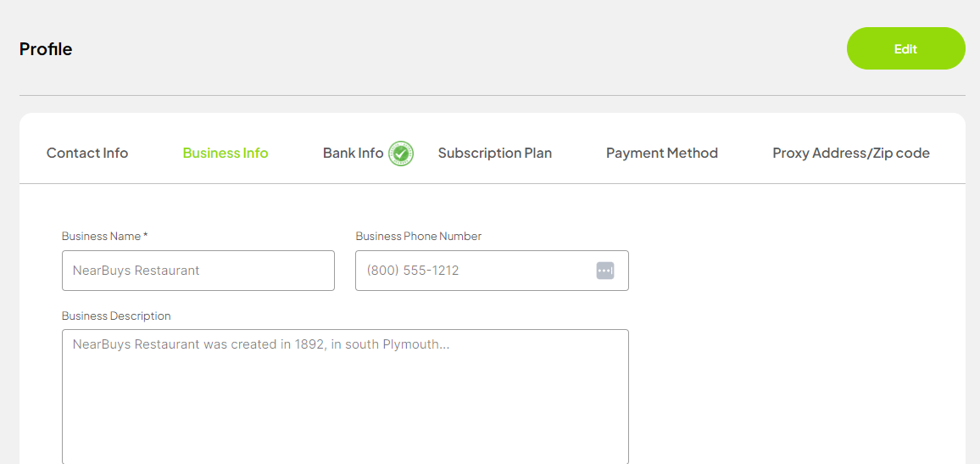This screenshot has width=980, height=464.
Task: Open the Payment Method tab
Action: pos(661,154)
